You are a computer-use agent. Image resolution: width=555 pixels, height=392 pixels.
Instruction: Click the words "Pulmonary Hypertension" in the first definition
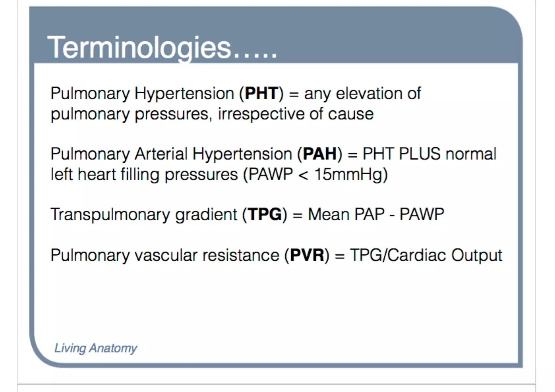142,94
